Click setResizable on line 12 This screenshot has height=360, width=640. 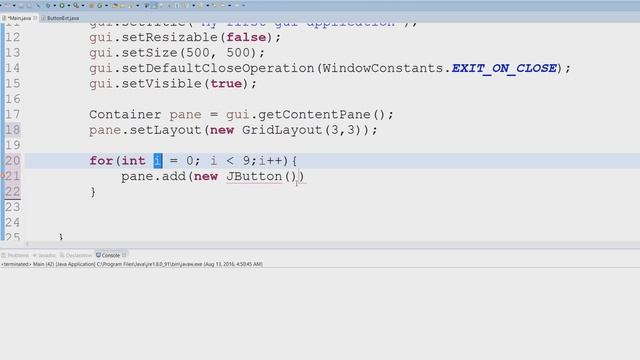coord(170,38)
